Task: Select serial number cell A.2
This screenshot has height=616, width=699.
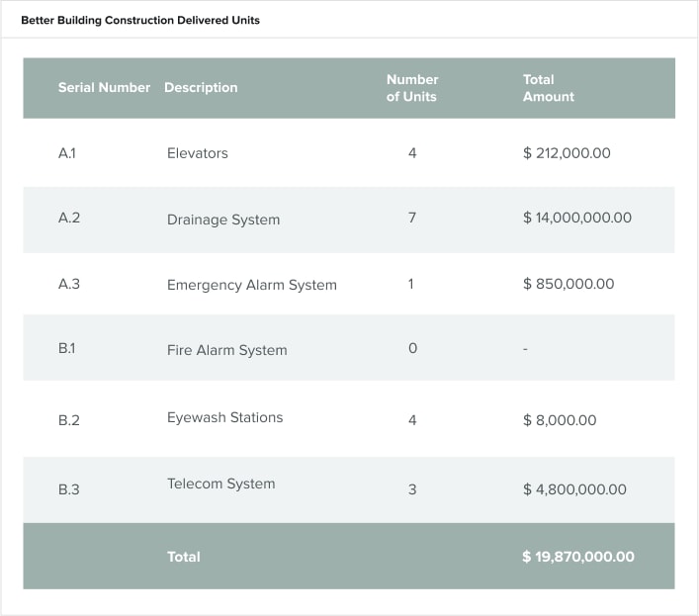Action: (69, 218)
